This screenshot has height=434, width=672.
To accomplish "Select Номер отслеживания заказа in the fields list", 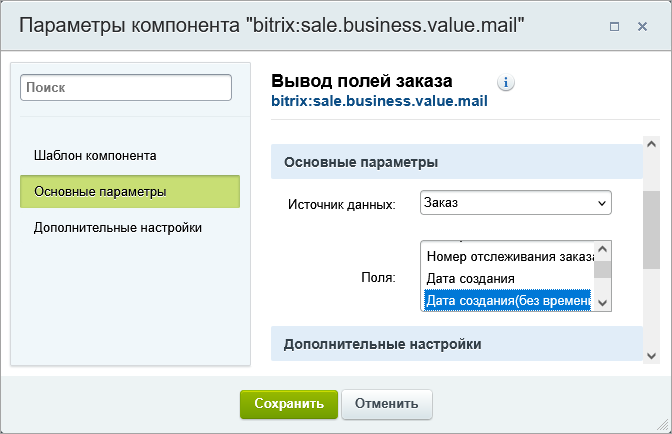I will (x=509, y=257).
